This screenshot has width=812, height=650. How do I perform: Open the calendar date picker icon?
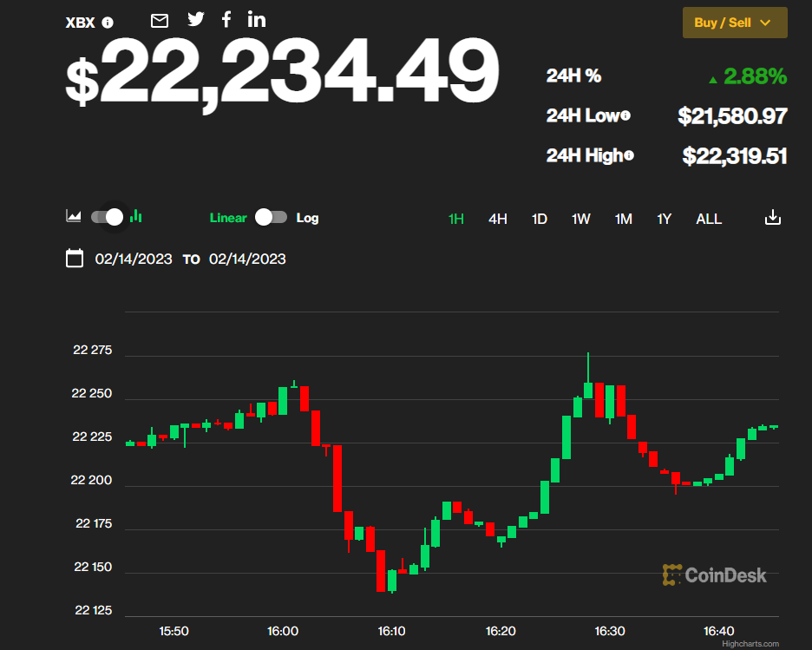click(x=75, y=258)
